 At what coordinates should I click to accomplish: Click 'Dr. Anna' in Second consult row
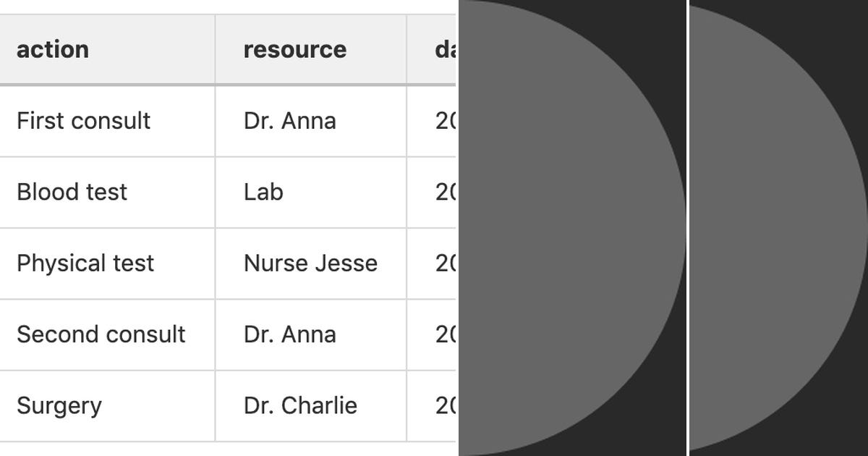coord(311,334)
